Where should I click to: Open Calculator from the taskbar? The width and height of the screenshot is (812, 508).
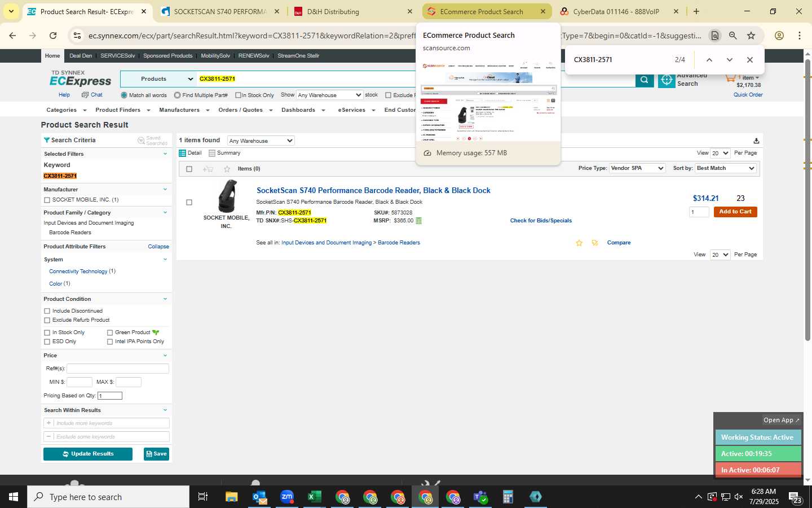click(508, 497)
